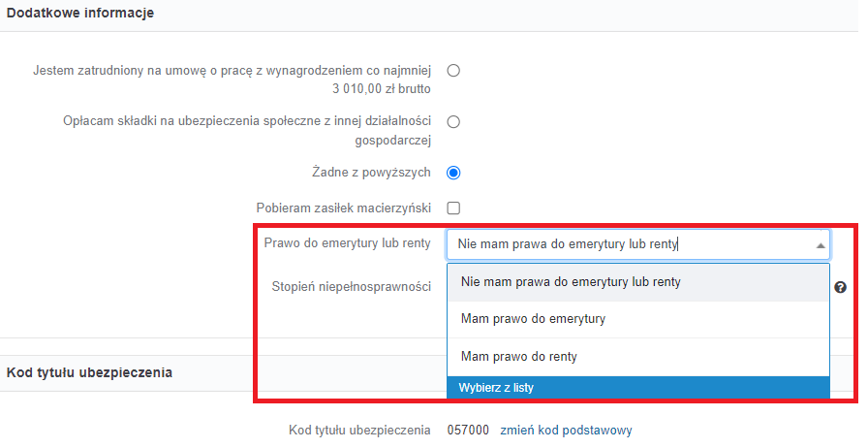
Task: Click the help question mark icon
Action: pos(841,287)
